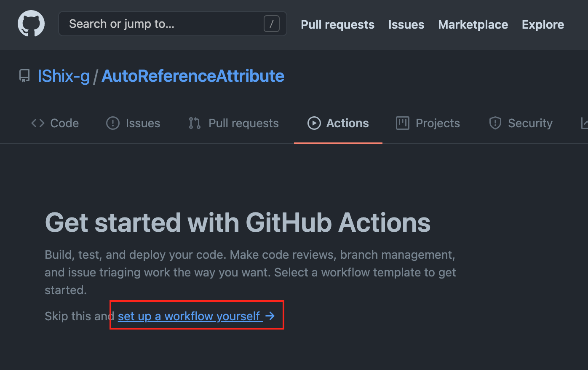Open Explore in the header
The image size is (588, 370).
pos(543,25)
